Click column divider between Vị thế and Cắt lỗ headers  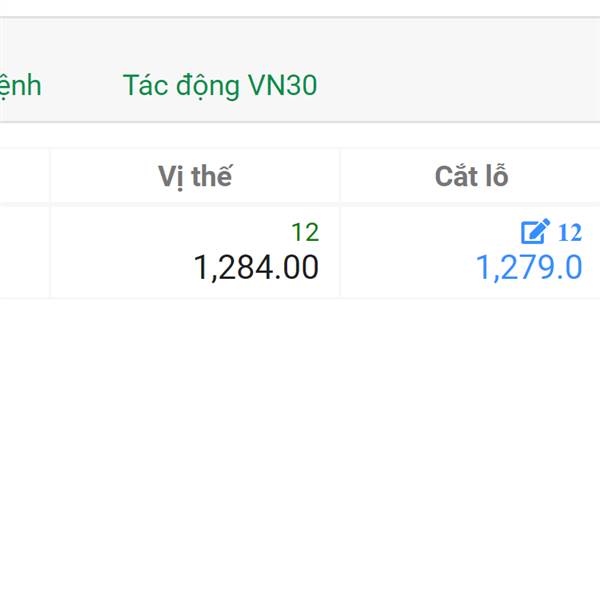(340, 176)
